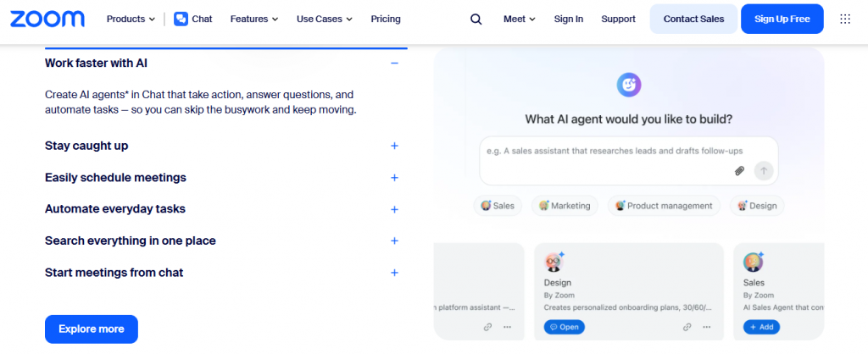The height and width of the screenshot is (354, 868).
Task: Select the Marketing agent chip
Action: (x=565, y=206)
